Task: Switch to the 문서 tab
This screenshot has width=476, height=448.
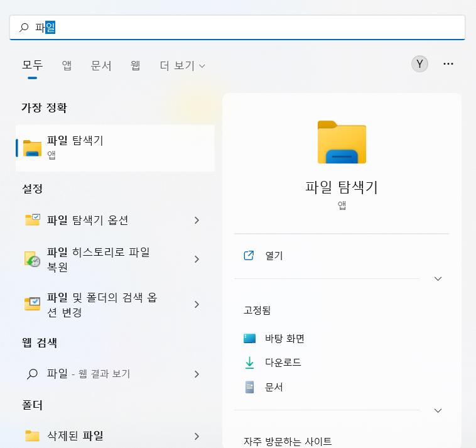Action: coord(101,65)
